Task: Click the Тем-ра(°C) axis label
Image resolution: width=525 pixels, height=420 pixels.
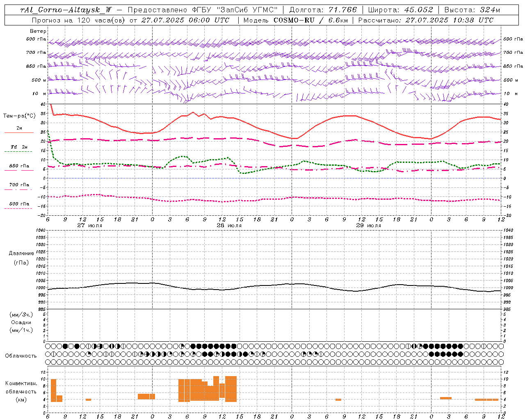Action: point(19,116)
